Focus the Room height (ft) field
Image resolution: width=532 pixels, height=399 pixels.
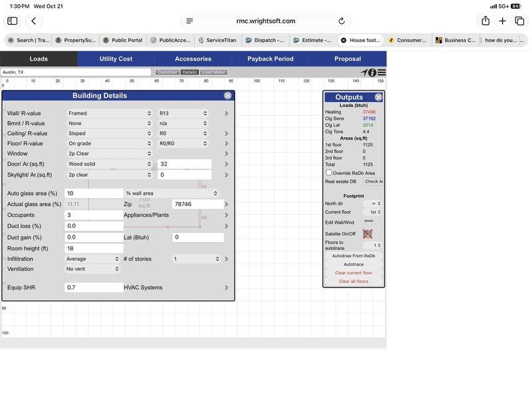(94, 248)
